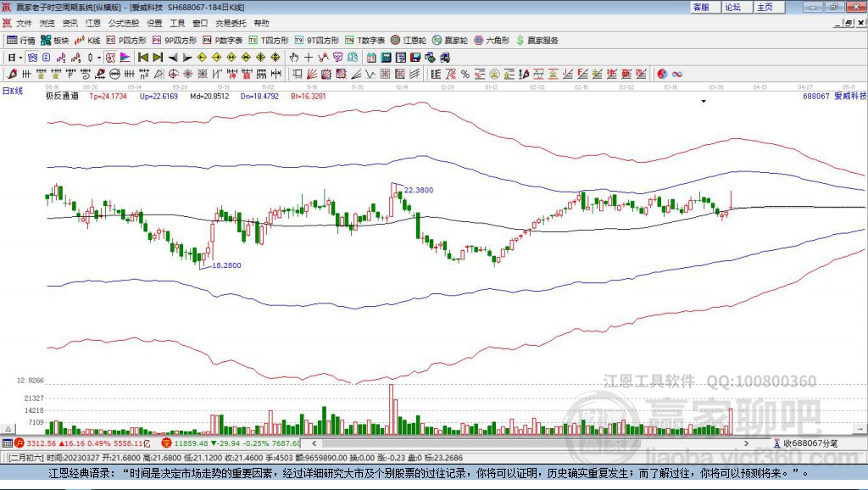Click the Up=22.6169 indicator value

[x=159, y=97]
